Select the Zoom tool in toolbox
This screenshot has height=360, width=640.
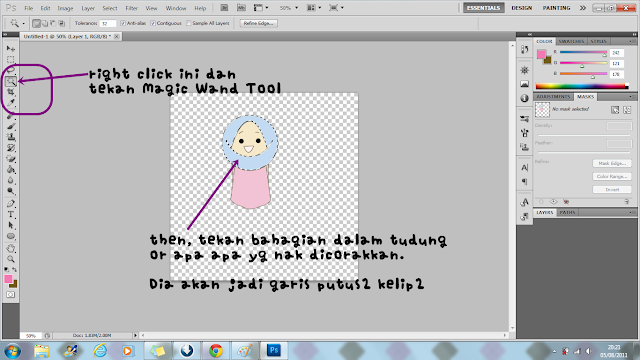(11, 259)
